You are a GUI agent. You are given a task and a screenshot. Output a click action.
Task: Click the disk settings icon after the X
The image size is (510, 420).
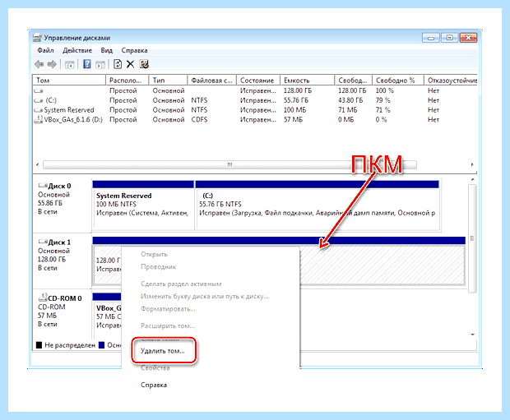click(144, 64)
